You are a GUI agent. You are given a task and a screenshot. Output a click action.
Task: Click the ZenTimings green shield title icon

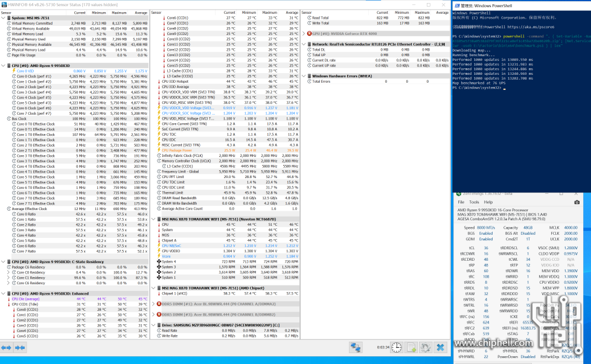tap(459, 194)
